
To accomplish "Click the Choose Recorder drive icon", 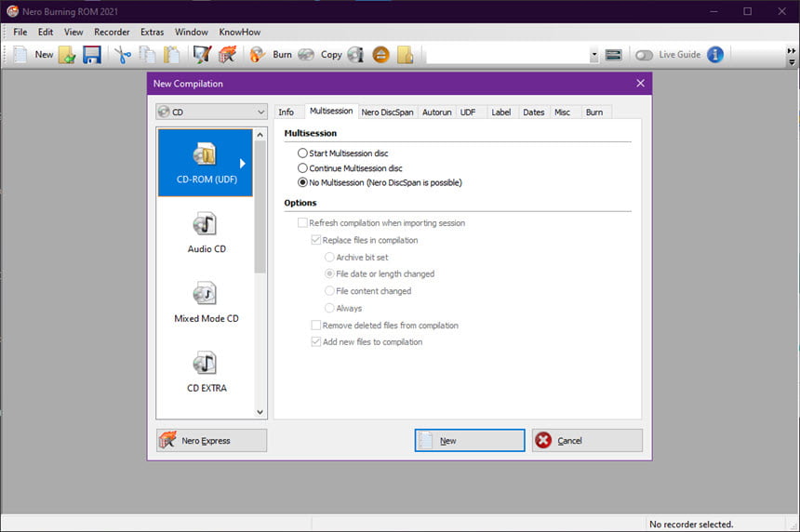I will pos(613,55).
